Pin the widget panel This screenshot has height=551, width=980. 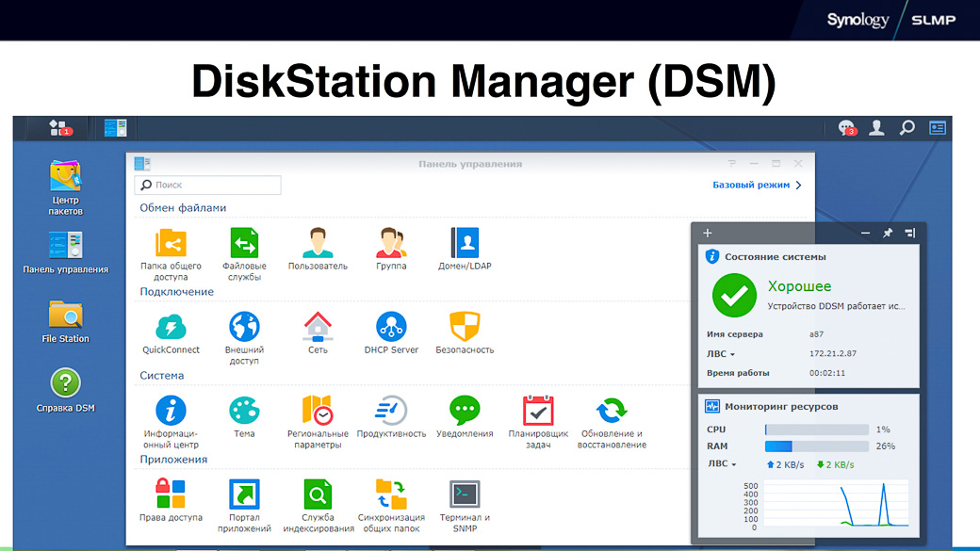coord(888,233)
